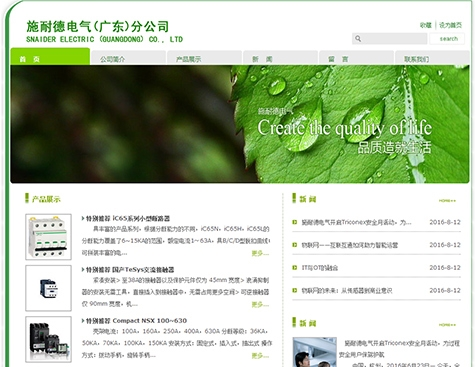The image size is (476, 367).
Task: Open the Compact NSX product's 更多 link
Action: 260,356
